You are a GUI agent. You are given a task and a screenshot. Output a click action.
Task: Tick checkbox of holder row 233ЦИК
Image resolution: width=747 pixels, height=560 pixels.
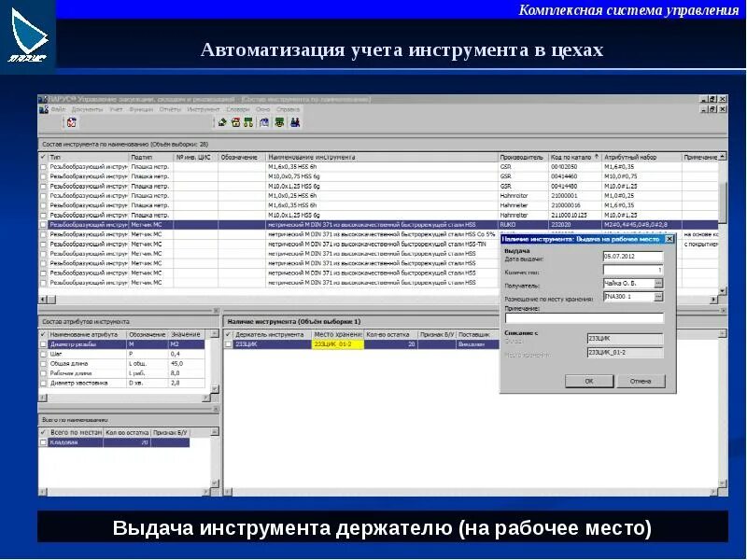(229, 344)
